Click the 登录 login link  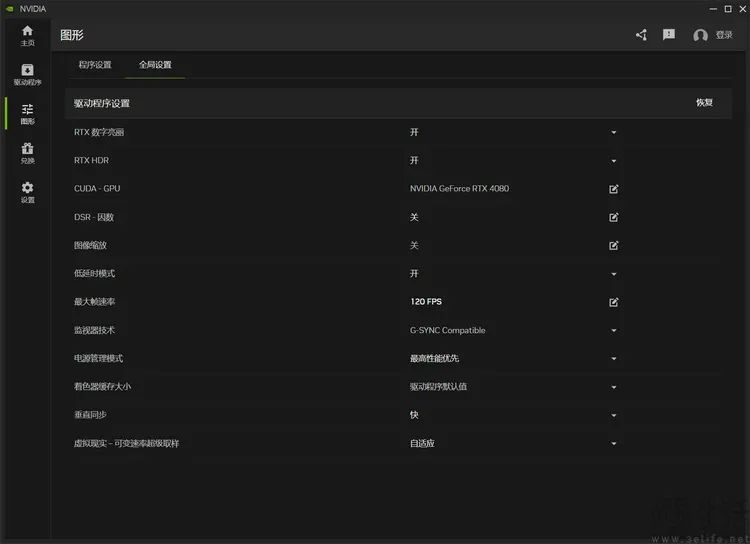coord(724,35)
